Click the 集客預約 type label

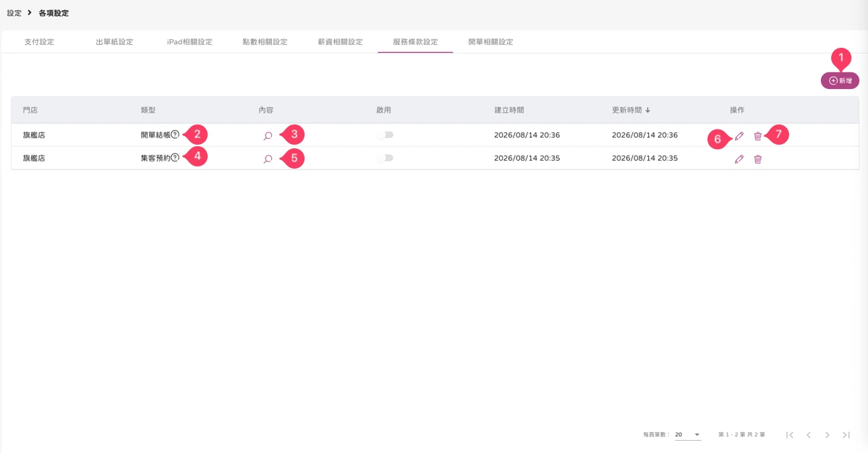(156, 158)
